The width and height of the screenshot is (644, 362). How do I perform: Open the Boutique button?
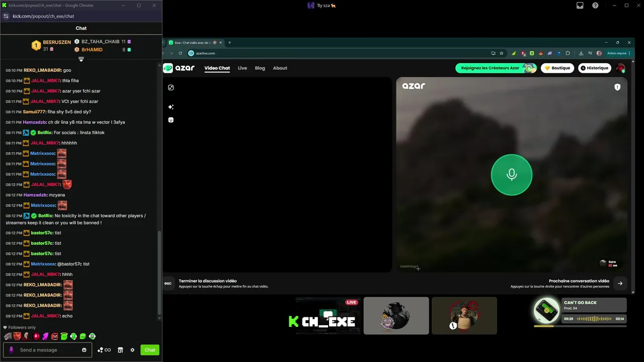(x=557, y=68)
